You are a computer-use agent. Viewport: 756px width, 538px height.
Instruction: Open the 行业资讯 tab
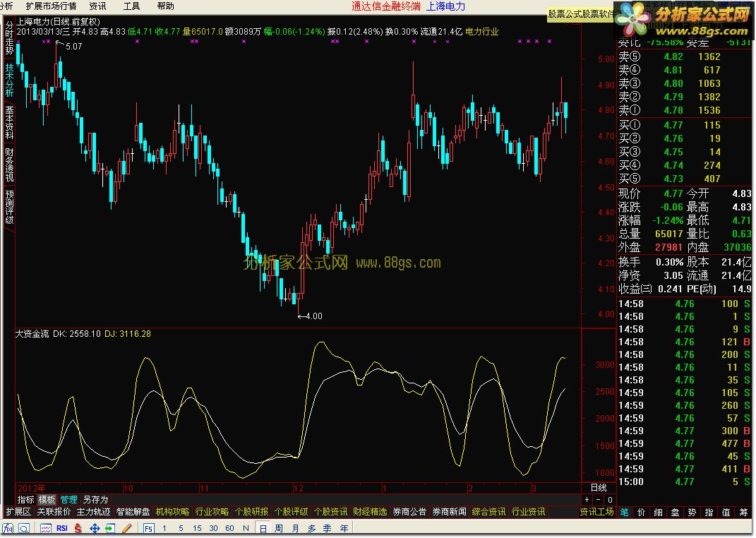pyautogui.click(x=529, y=512)
